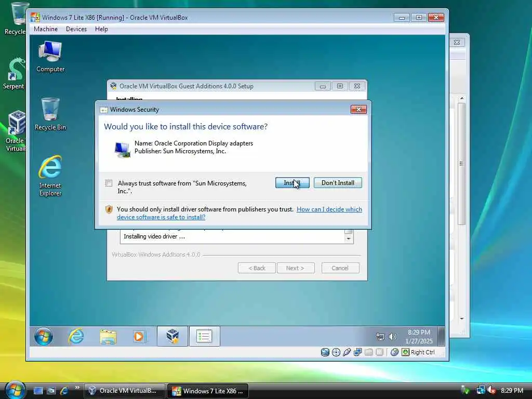Click the guest clock showing 1/27/2025
This screenshot has height=399, width=532.
(419, 337)
